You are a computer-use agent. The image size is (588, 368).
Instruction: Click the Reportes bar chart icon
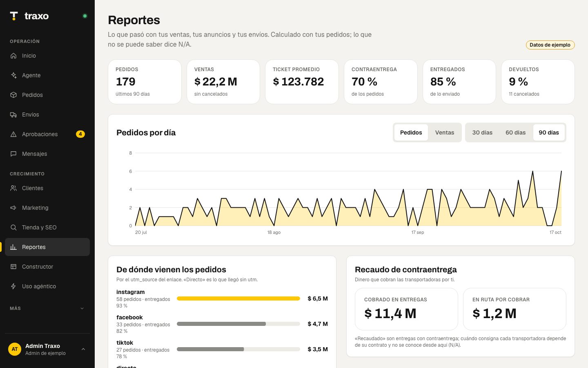13,247
